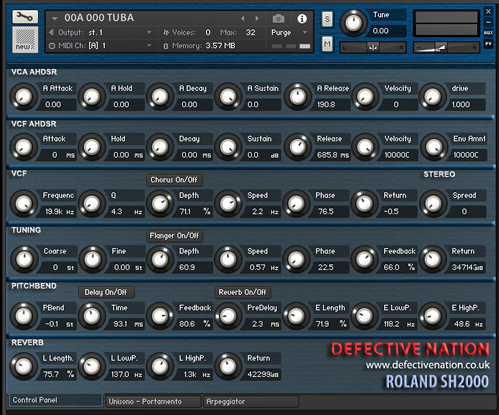Click the Delay Feedback knob
The width and height of the screenshot is (499, 415).
(160, 316)
